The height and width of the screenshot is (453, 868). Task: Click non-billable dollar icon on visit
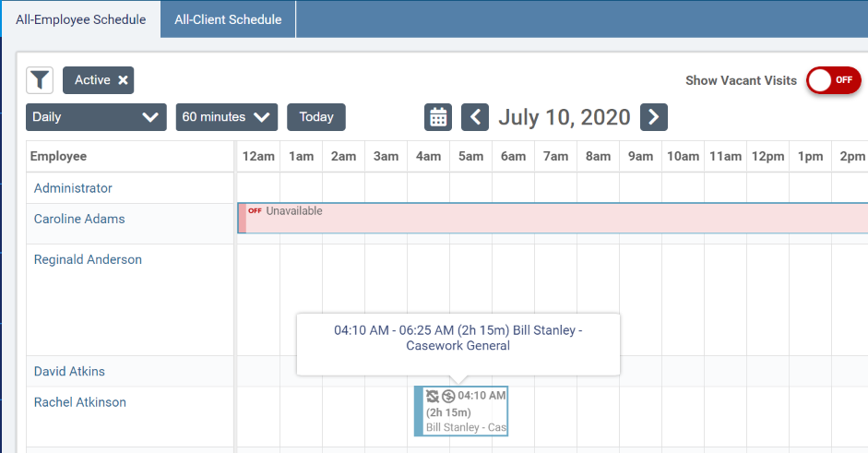(x=448, y=396)
